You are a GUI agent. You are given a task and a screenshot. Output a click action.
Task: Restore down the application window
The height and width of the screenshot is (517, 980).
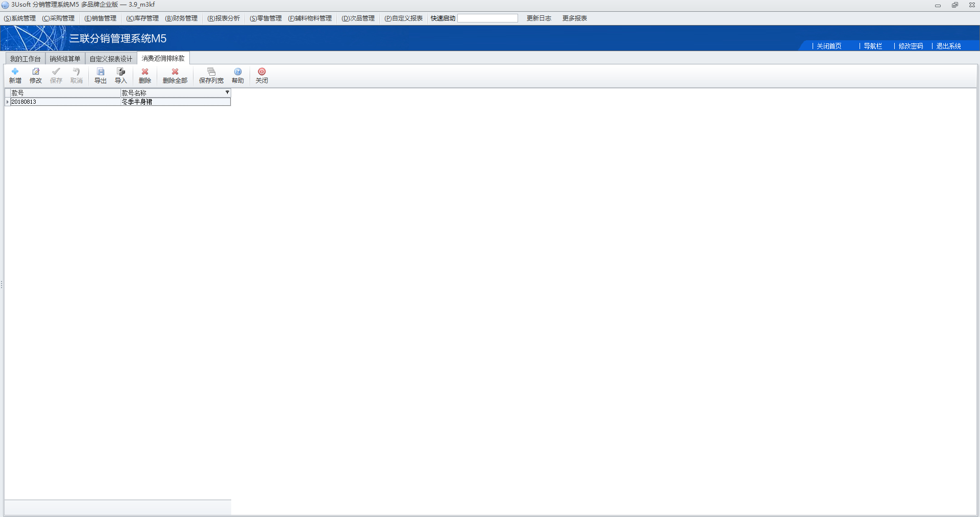pos(954,5)
